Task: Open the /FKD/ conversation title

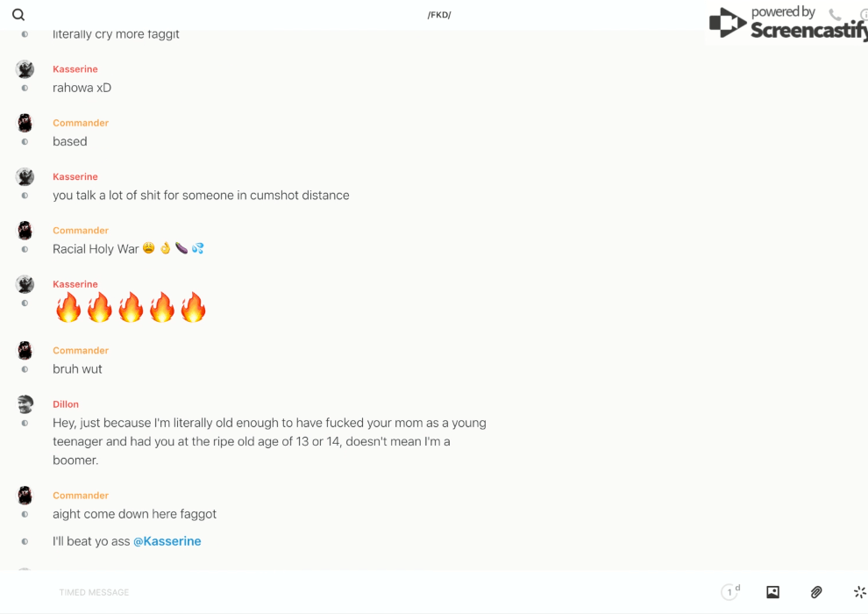Action: tap(439, 15)
